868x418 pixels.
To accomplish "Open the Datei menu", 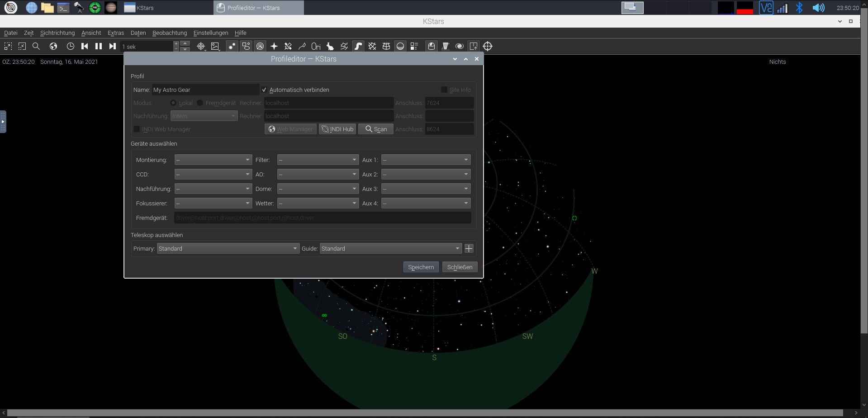I will pyautogui.click(x=11, y=33).
